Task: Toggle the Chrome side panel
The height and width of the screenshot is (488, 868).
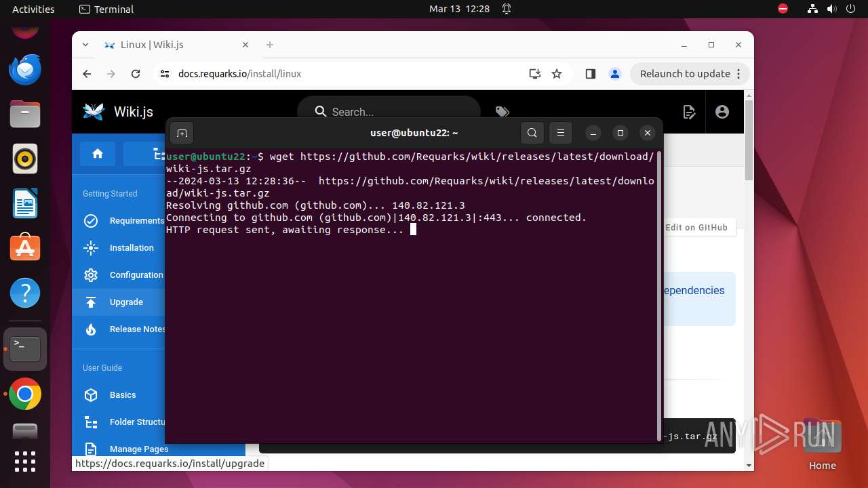Action: pos(590,74)
